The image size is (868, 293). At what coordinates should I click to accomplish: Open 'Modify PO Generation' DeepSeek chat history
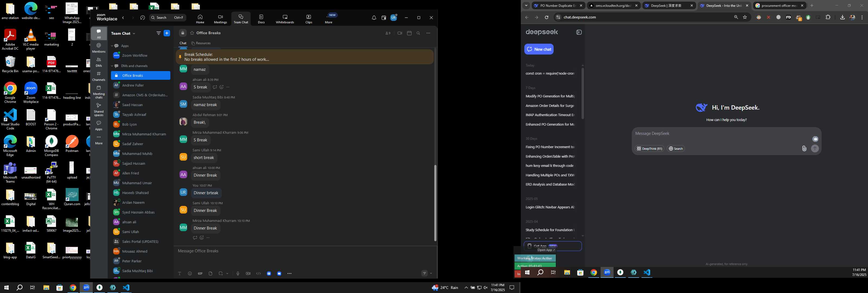[550, 96]
